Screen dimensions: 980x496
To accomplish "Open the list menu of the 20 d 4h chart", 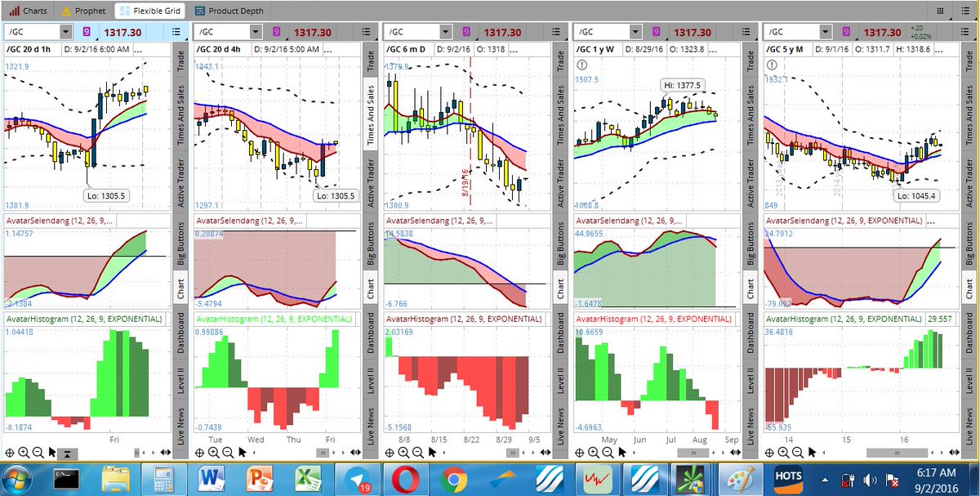I will (367, 32).
